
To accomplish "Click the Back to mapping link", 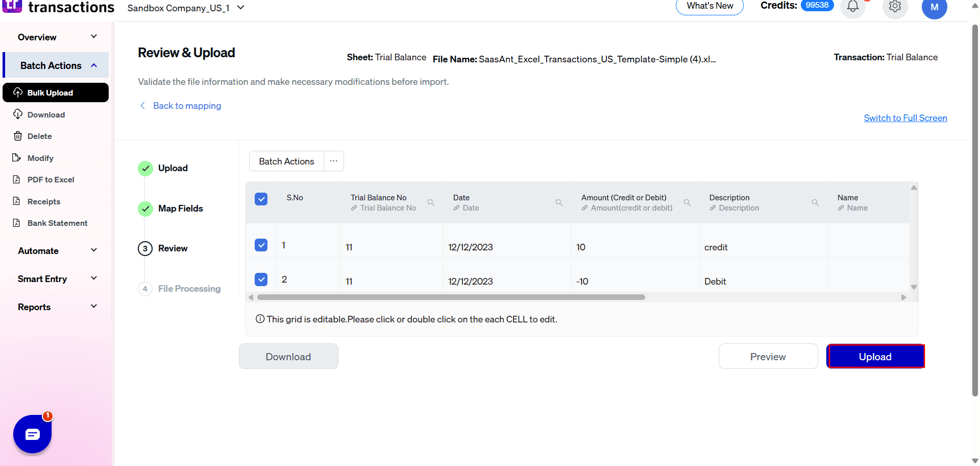I will pos(187,106).
